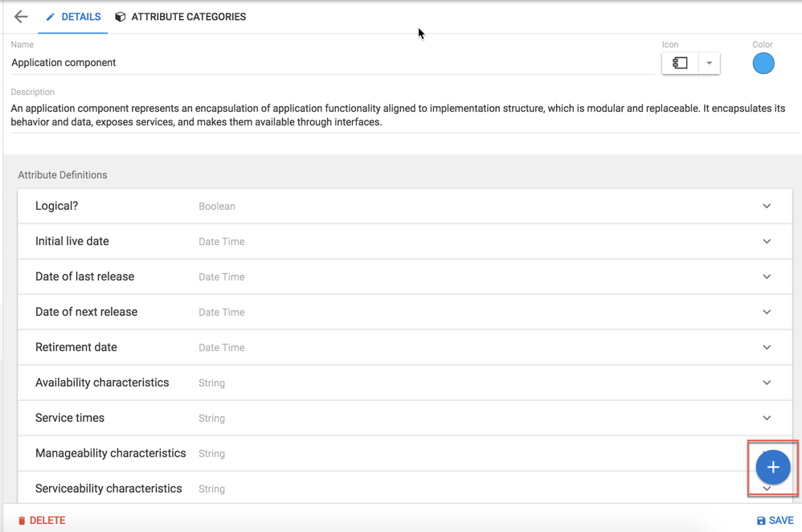Switch to the Attribute Categories tab
Screen dimensions: 802x532
[188, 17]
